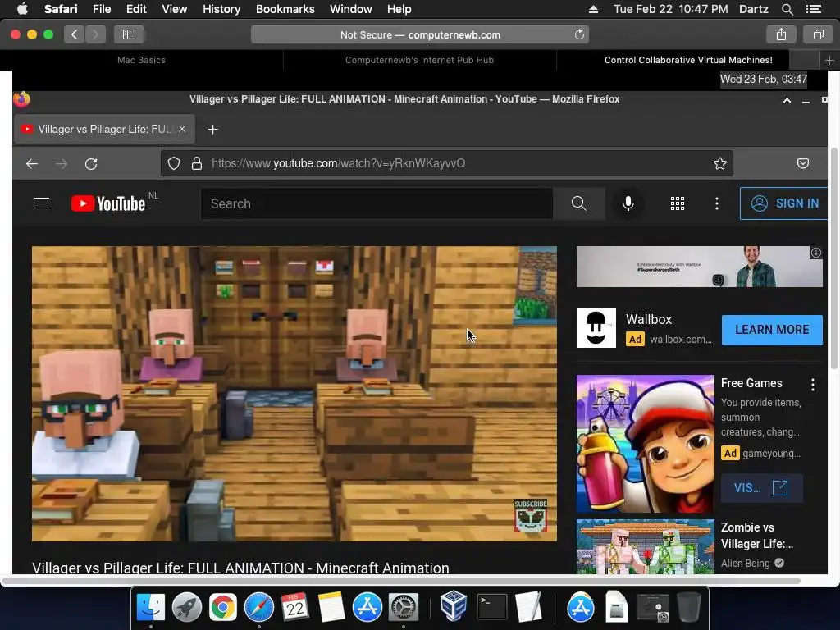Go back in the Firefox toolbar
The height and width of the screenshot is (630, 840).
point(32,163)
